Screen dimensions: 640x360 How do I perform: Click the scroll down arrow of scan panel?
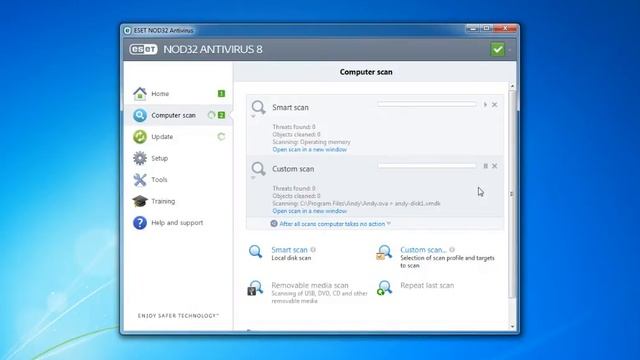pos(512,327)
